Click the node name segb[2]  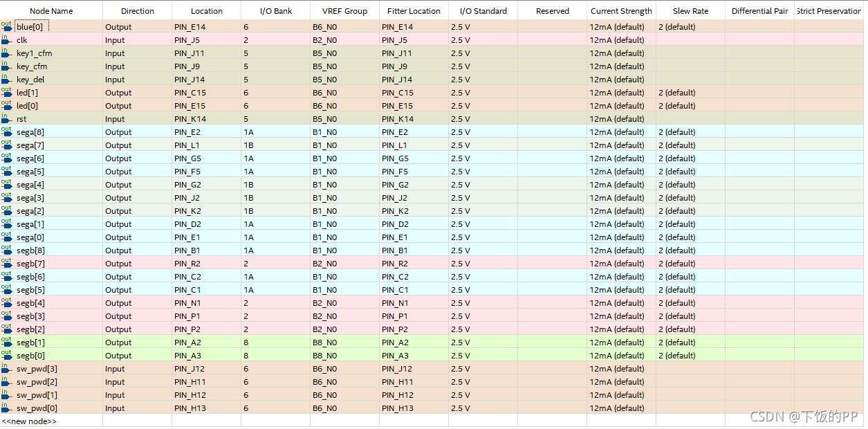[30, 329]
